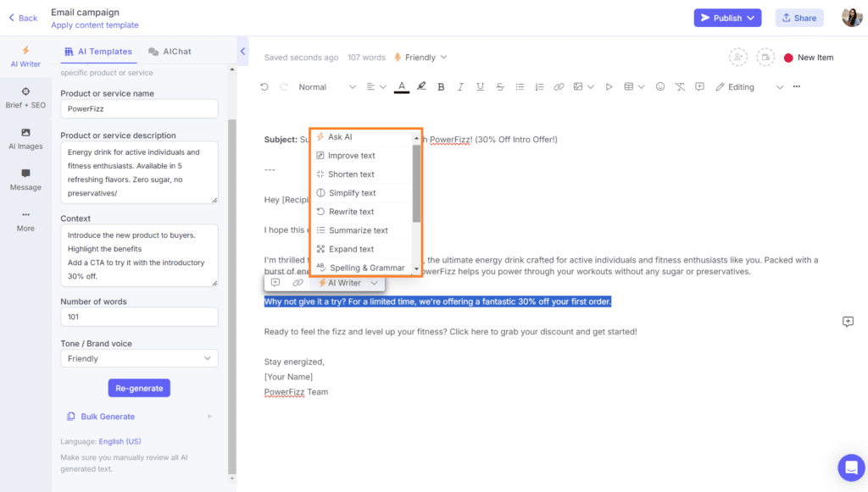Click the Apply content template link

pyautogui.click(x=95, y=25)
